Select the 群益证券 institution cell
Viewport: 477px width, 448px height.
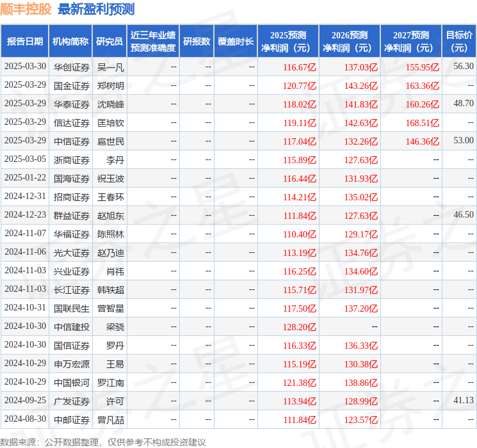pos(72,215)
